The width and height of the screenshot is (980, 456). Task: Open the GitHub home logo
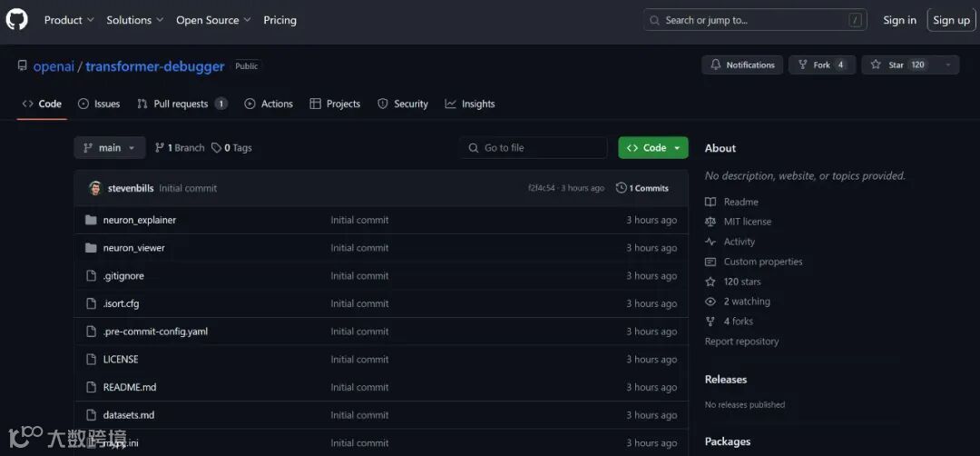17,20
